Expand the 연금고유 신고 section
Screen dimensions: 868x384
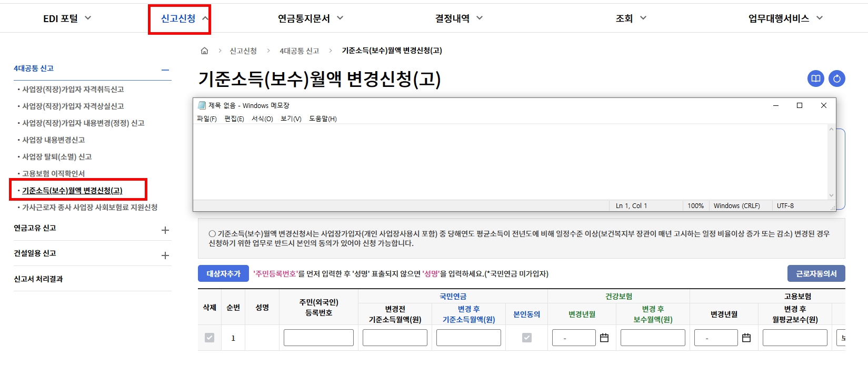pyautogui.click(x=165, y=230)
